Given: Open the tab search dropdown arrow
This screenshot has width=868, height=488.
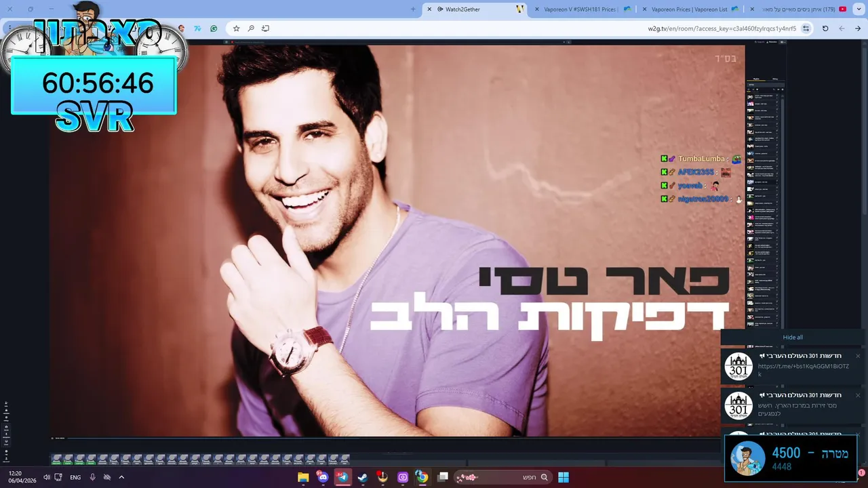Looking at the screenshot, I should [858, 9].
